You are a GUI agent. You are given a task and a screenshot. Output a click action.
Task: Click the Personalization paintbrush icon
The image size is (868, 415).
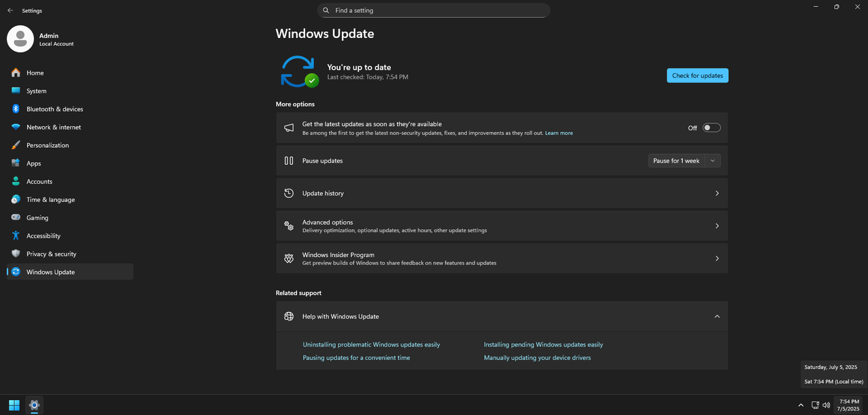coord(16,145)
